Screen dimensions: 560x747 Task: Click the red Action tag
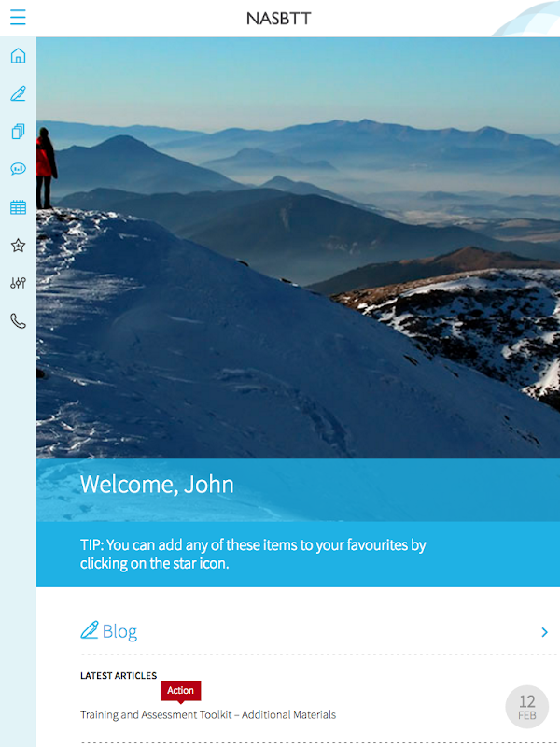coord(180,691)
